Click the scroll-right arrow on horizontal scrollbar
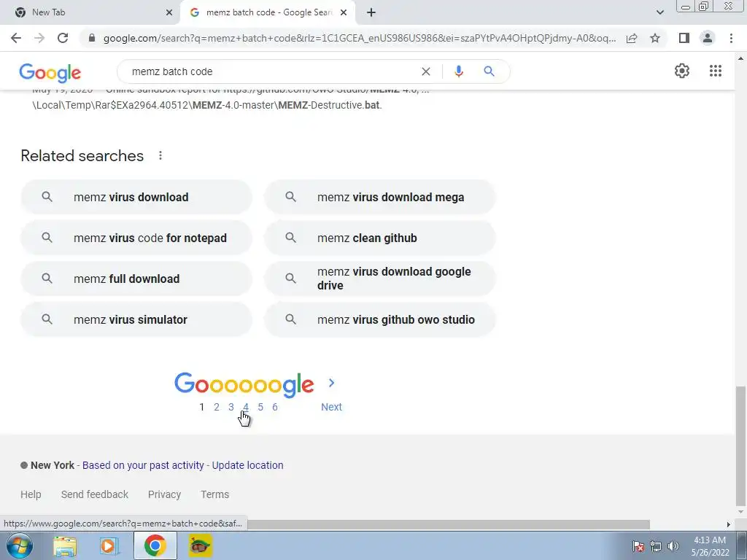This screenshot has height=560, width=747. point(728,524)
